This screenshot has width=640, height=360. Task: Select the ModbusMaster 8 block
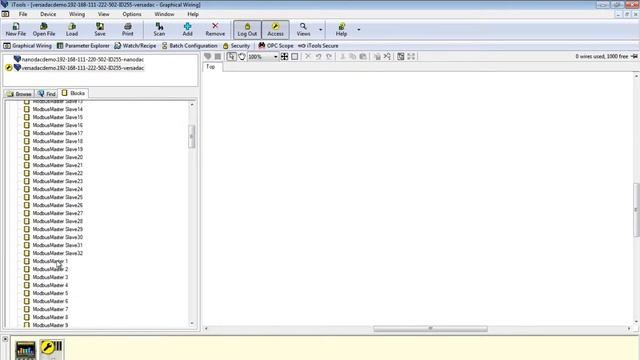click(x=46, y=317)
